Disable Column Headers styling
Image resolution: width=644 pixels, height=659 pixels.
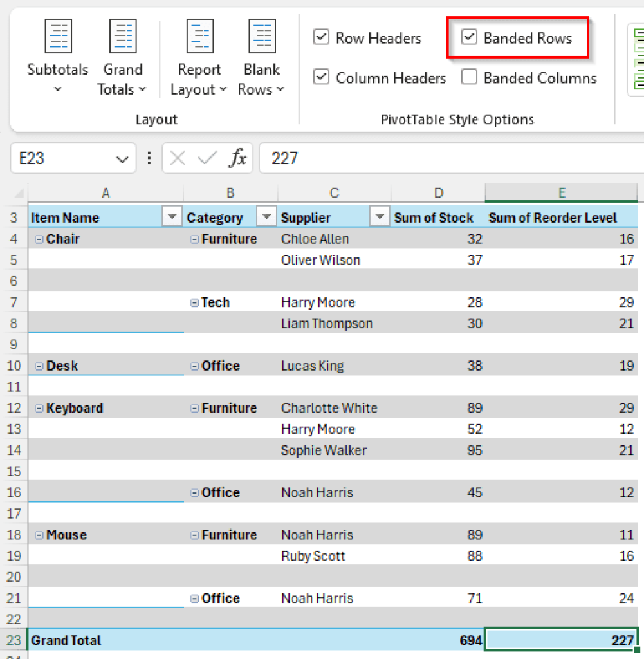tap(321, 78)
